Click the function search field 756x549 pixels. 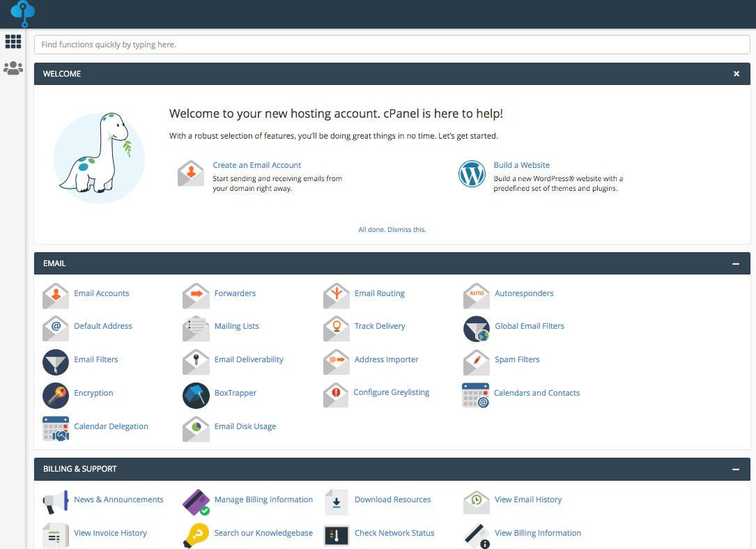pos(392,44)
